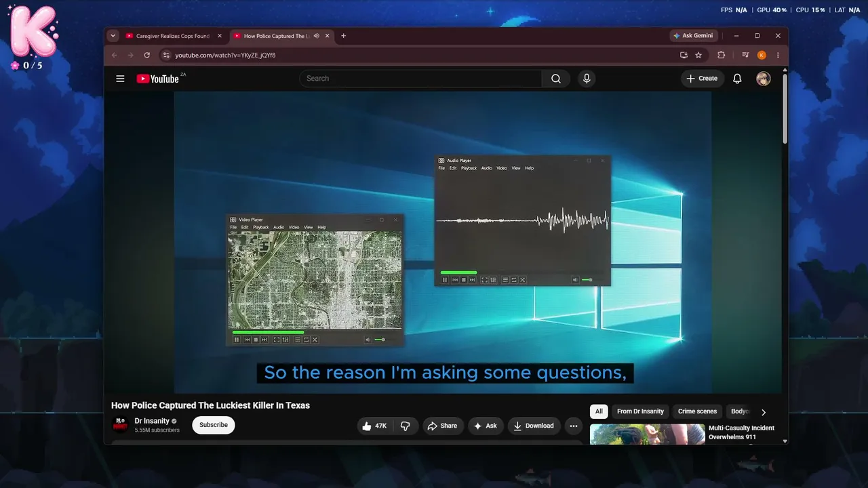Image resolution: width=868 pixels, height=488 pixels.
Task: Select the How Police Captured The tab
Action: click(276, 36)
